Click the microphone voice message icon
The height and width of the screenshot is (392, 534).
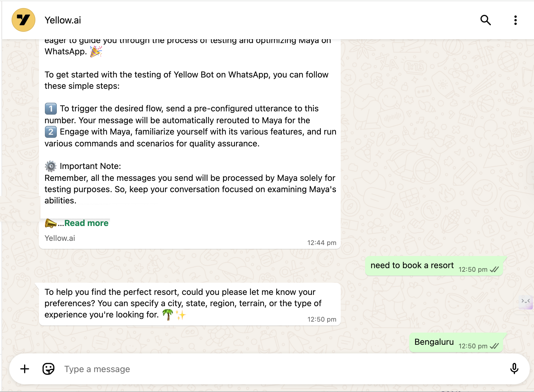(514, 369)
